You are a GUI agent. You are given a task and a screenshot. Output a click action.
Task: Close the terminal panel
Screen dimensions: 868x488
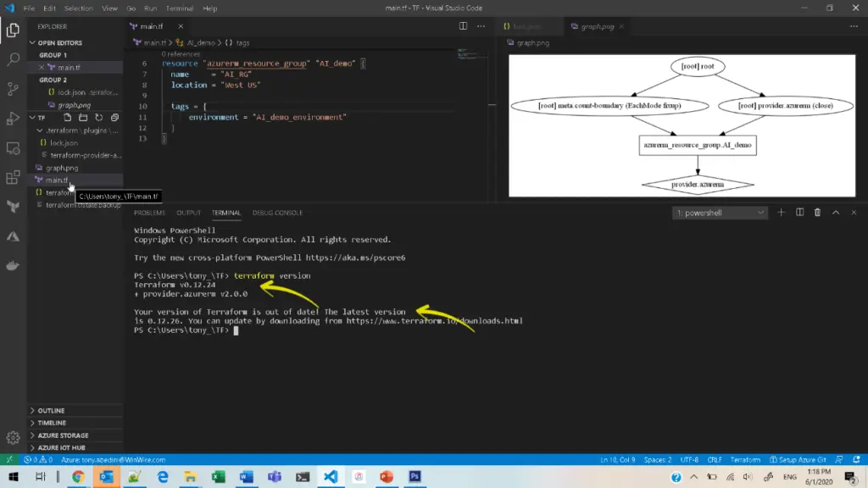(x=854, y=213)
